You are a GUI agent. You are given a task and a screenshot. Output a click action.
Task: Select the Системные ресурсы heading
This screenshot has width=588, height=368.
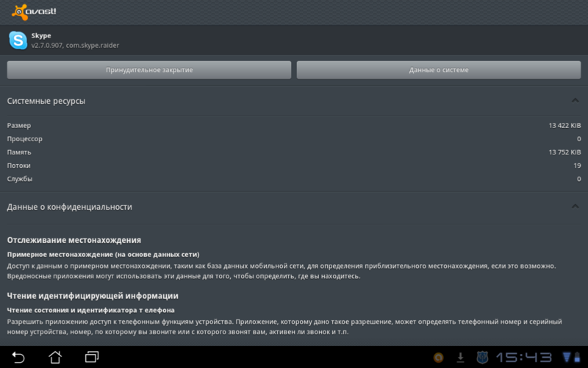click(x=46, y=101)
